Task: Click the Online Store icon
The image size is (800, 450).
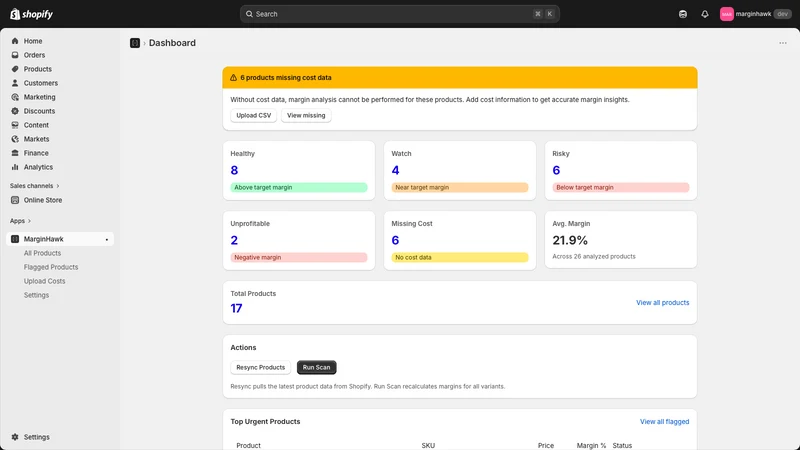Action: [x=15, y=200]
